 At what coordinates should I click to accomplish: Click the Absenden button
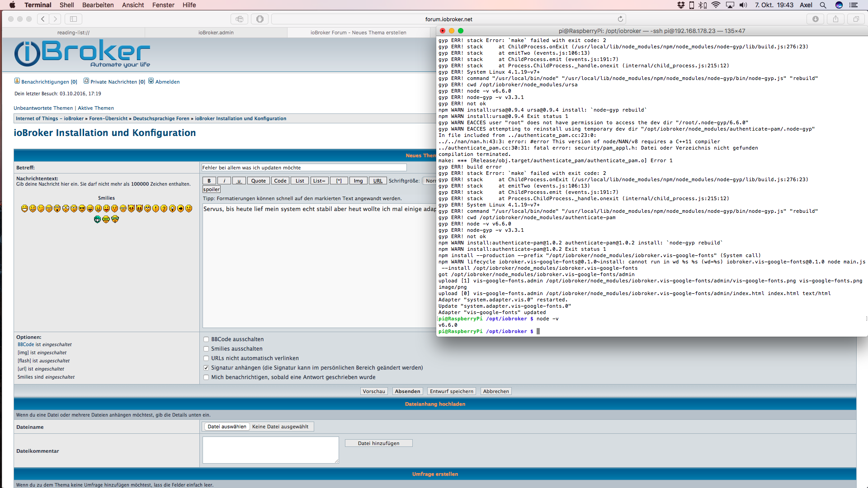407,391
